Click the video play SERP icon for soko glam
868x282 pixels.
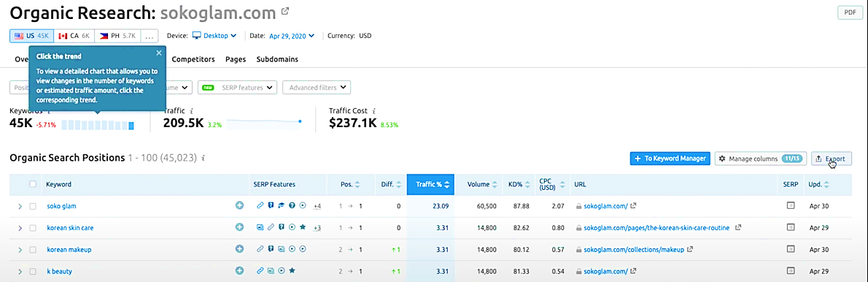pyautogui.click(x=302, y=205)
